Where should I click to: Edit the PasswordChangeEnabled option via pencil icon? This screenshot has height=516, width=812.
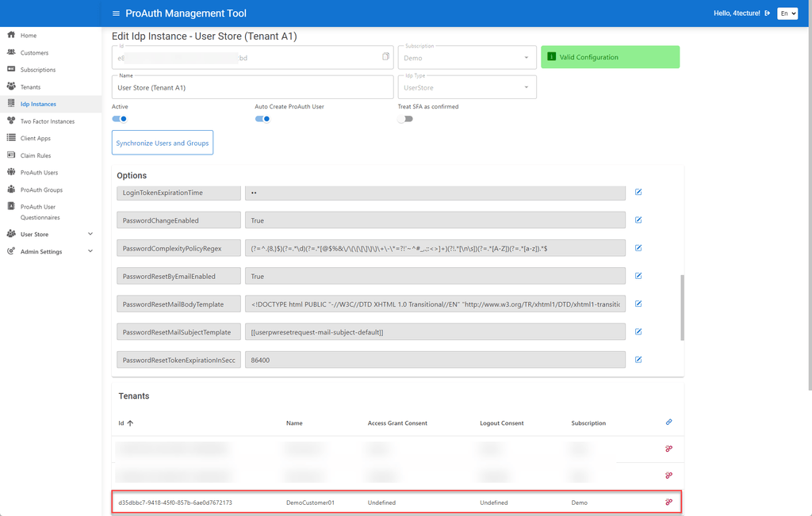tap(638, 220)
